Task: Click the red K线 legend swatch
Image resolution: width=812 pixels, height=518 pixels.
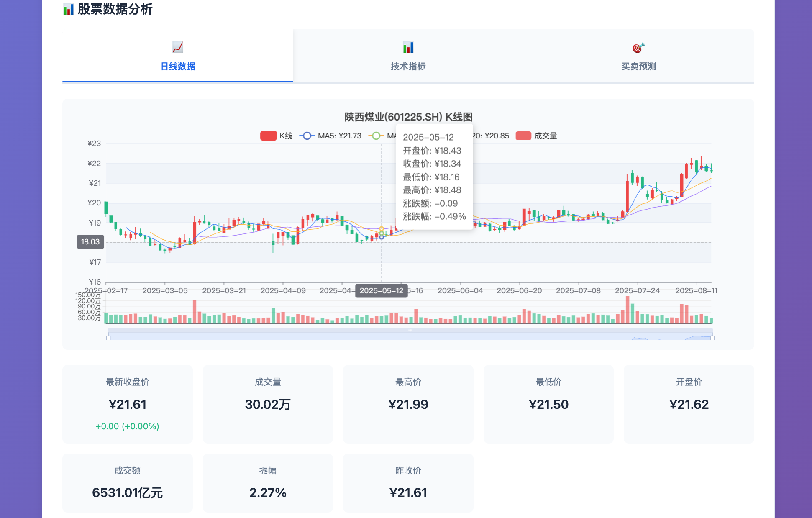Action: (x=268, y=136)
